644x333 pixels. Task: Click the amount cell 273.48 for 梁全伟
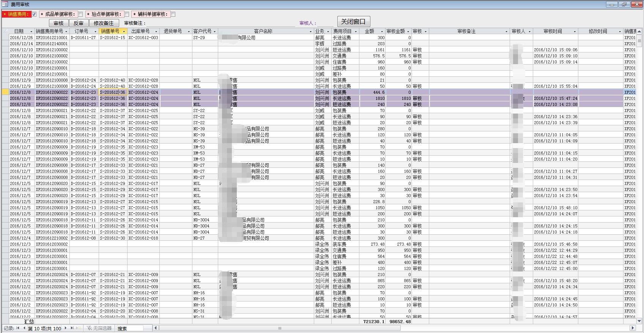[x=372, y=244]
